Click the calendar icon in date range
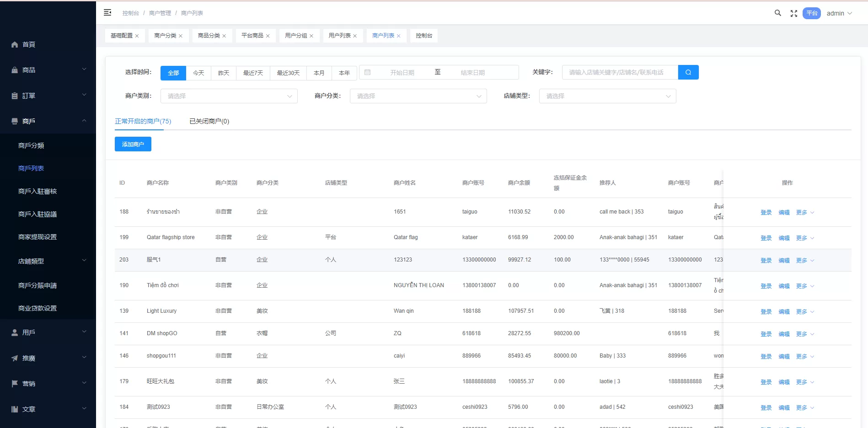Image resolution: width=868 pixels, height=428 pixels. click(x=367, y=72)
